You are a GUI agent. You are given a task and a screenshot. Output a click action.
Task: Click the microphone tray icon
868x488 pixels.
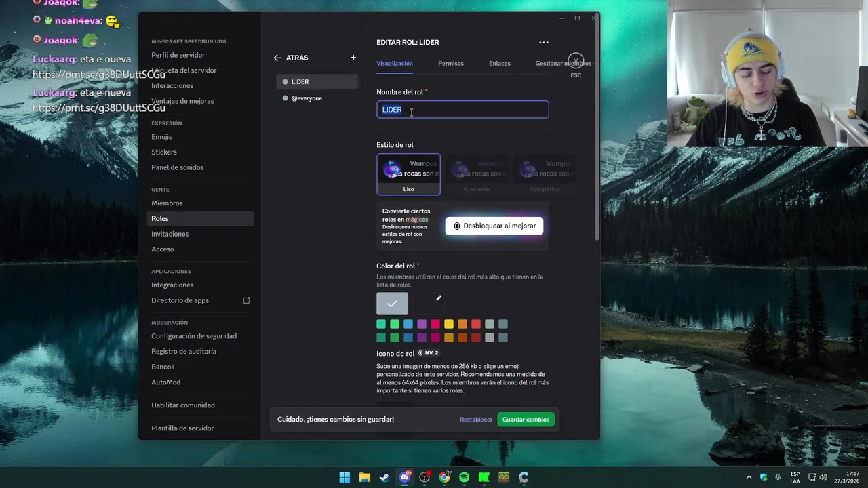(x=778, y=477)
